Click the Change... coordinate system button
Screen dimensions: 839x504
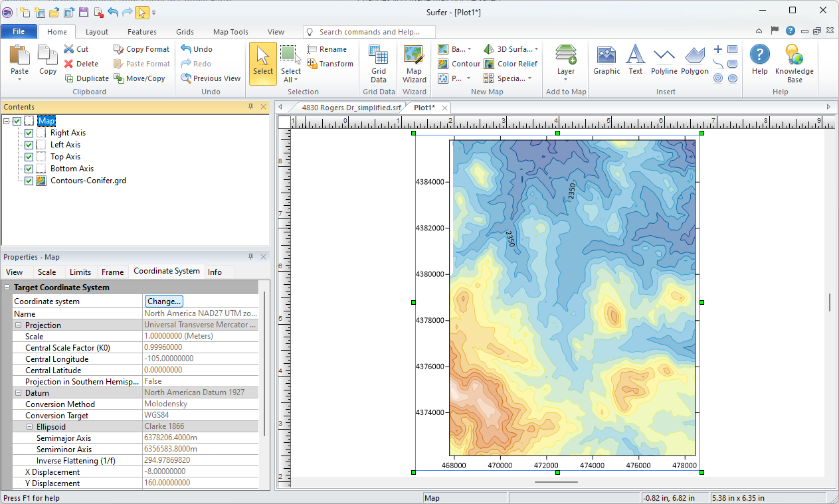click(164, 301)
